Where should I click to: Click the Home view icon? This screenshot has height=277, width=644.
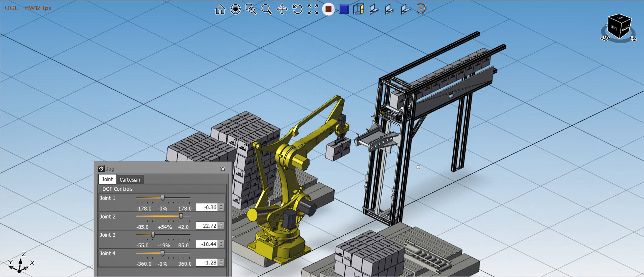(220, 9)
